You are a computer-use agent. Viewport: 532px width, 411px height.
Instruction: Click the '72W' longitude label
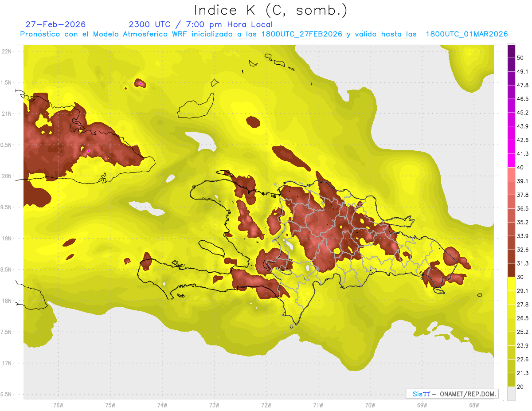[x=266, y=405]
